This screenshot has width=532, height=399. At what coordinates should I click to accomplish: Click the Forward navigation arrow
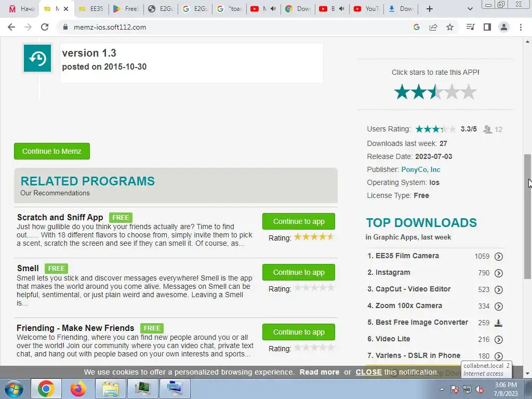(28, 27)
